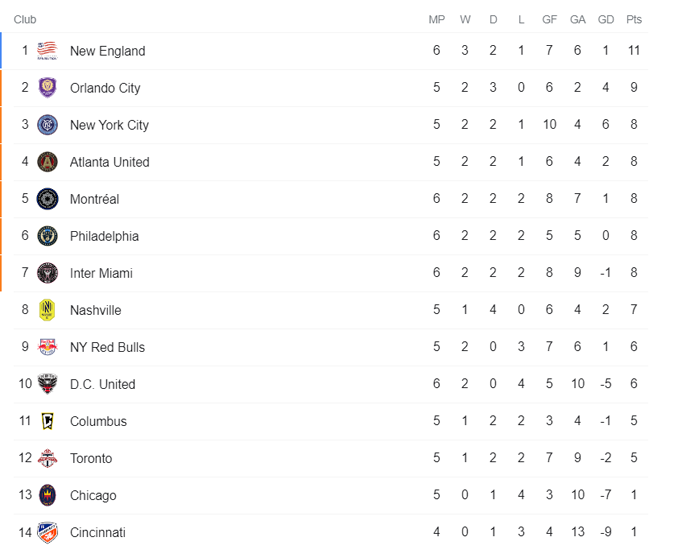Open the New England team name link
The height and width of the screenshot is (552, 680).
[107, 51]
